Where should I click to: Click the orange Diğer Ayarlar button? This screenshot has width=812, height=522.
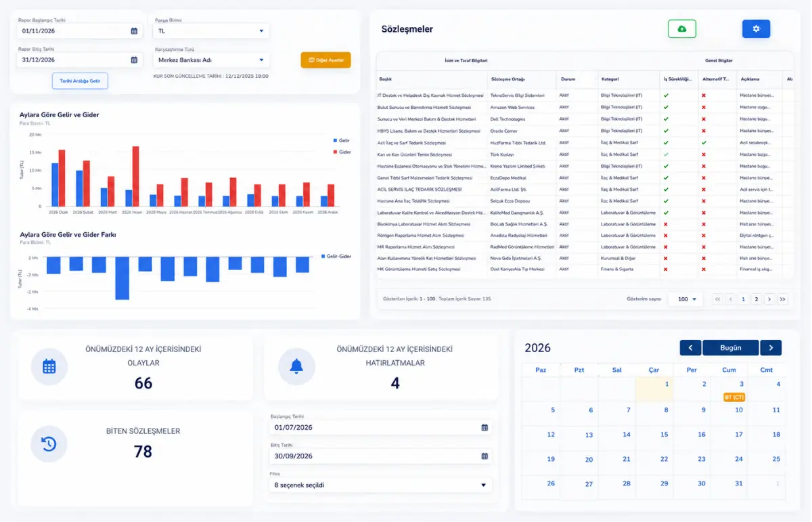tap(326, 60)
